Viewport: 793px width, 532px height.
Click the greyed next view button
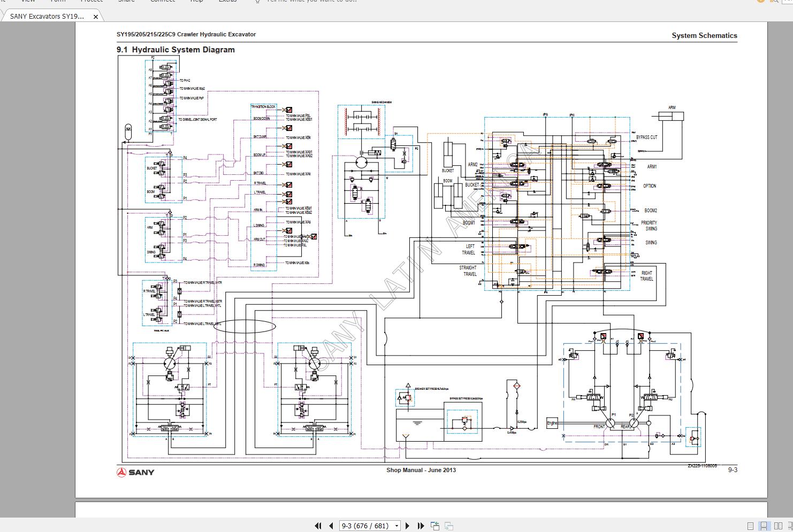(449, 526)
